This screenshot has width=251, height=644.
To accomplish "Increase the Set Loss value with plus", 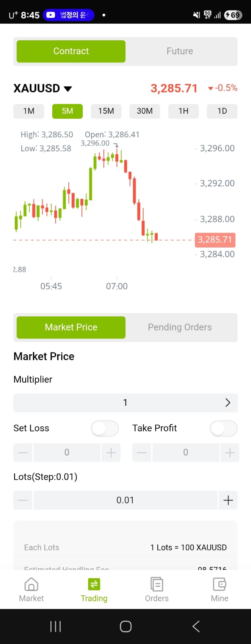I will pyautogui.click(x=111, y=452).
